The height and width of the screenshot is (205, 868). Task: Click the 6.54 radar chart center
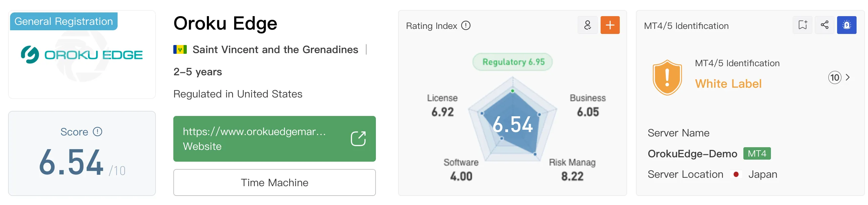513,124
